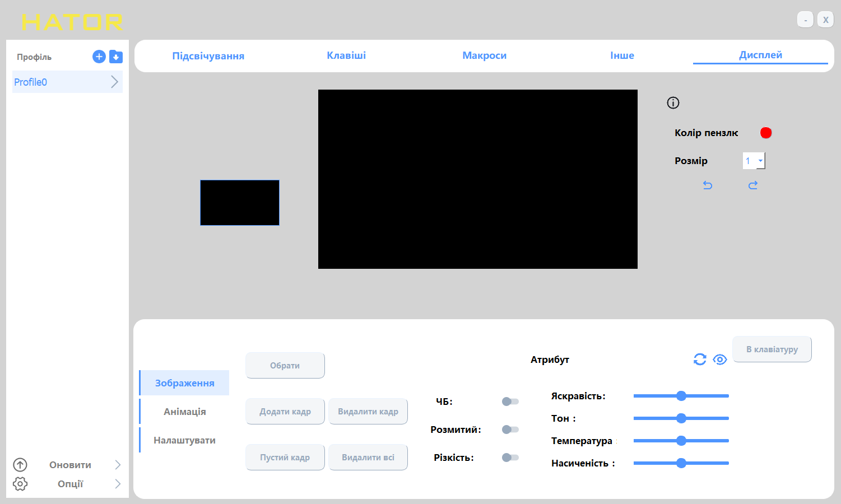
Task: Close the HATOR window
Action: point(825,20)
